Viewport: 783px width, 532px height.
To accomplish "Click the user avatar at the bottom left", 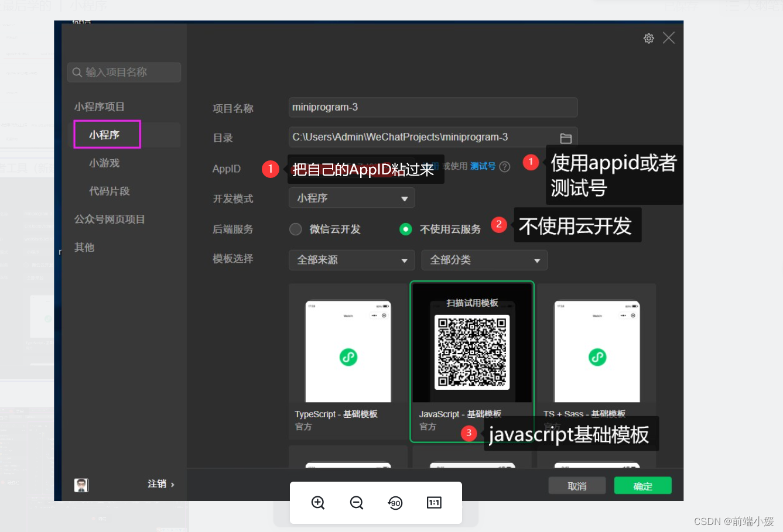I will 81,485.
